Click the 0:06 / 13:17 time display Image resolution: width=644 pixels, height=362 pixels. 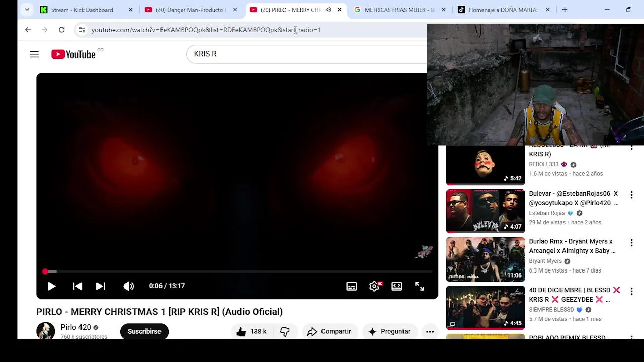click(x=167, y=286)
